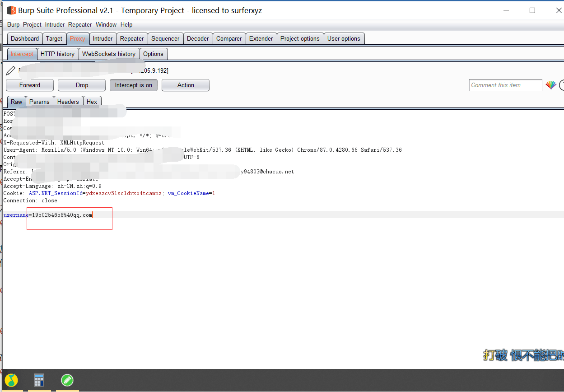Open the Extender tab
The height and width of the screenshot is (392, 564).
[261, 38]
